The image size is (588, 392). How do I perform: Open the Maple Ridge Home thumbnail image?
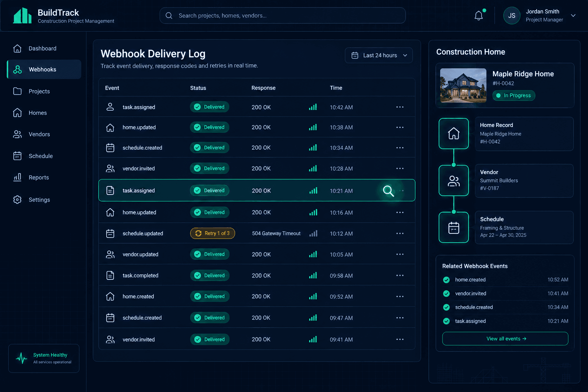[x=463, y=85]
